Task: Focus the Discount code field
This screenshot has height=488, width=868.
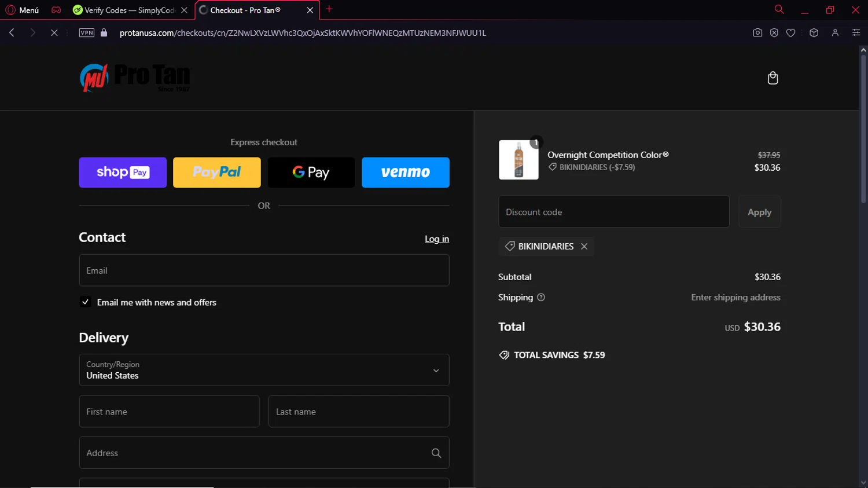Action: pos(614,212)
